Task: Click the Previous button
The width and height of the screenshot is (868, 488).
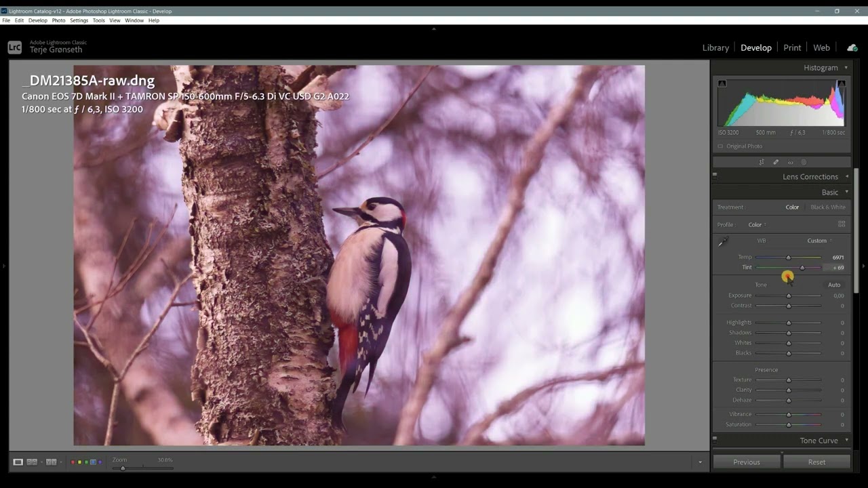Action: [x=747, y=462]
